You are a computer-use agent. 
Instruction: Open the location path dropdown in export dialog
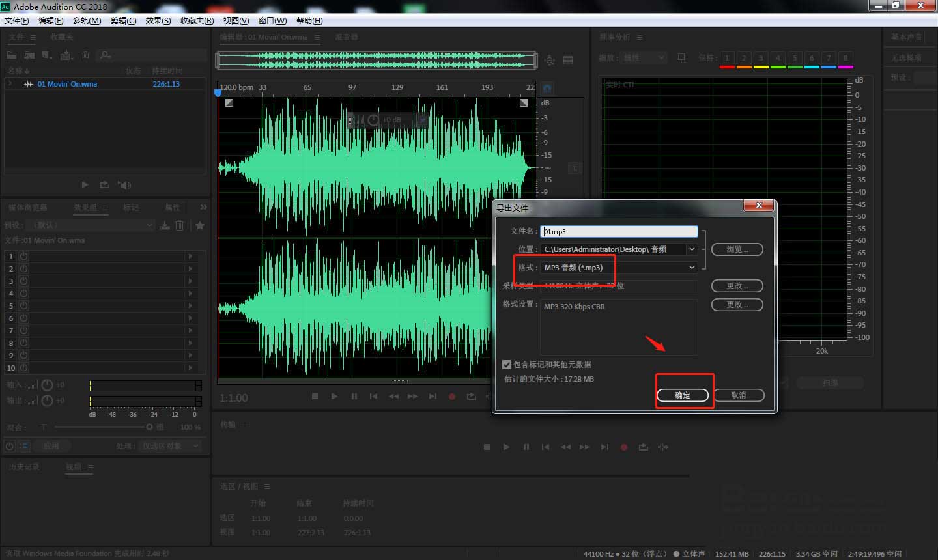pyautogui.click(x=619, y=249)
